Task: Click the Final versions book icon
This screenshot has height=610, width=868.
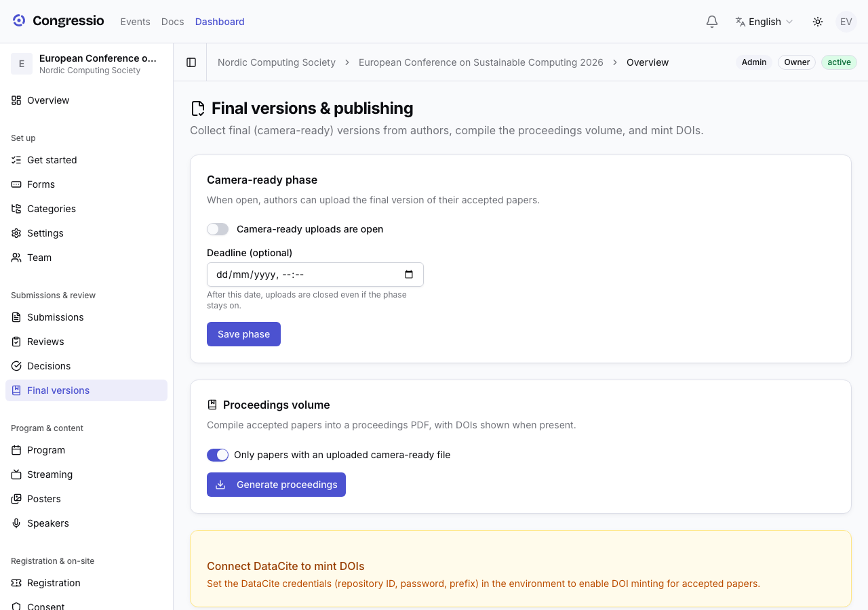Action: coord(16,390)
